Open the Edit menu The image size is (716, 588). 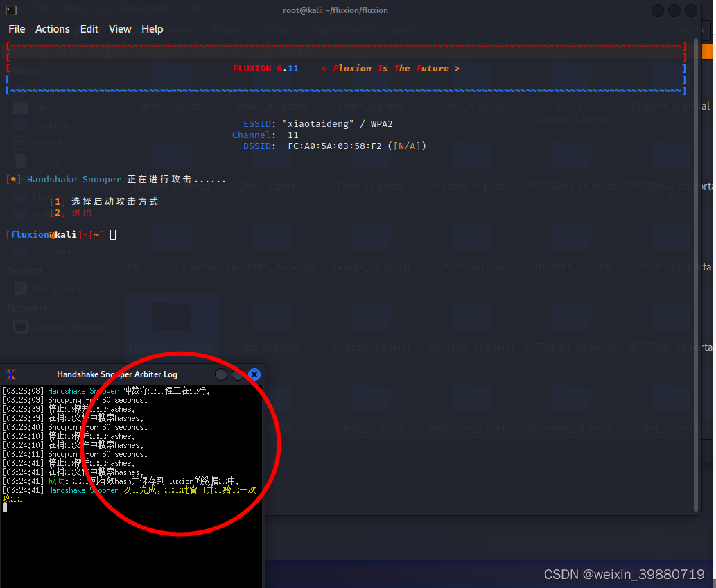(x=89, y=29)
